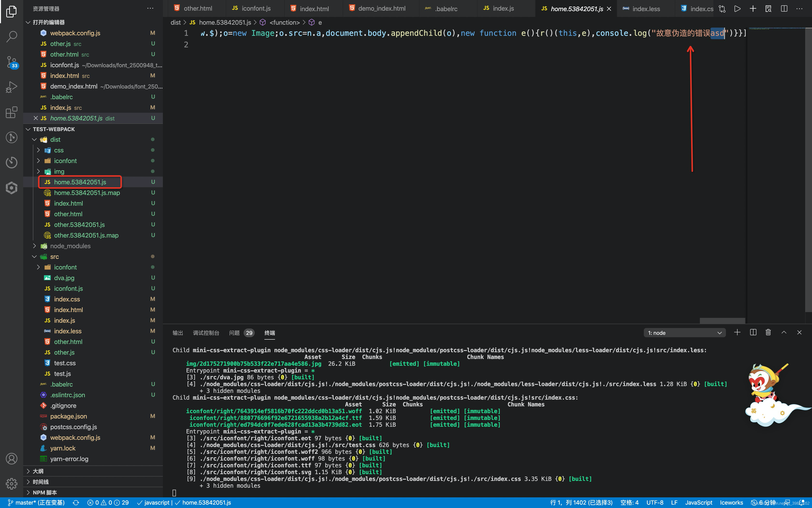Open the Explorer view in activity bar
Image resolution: width=812 pixels, height=508 pixels.
coord(11,11)
